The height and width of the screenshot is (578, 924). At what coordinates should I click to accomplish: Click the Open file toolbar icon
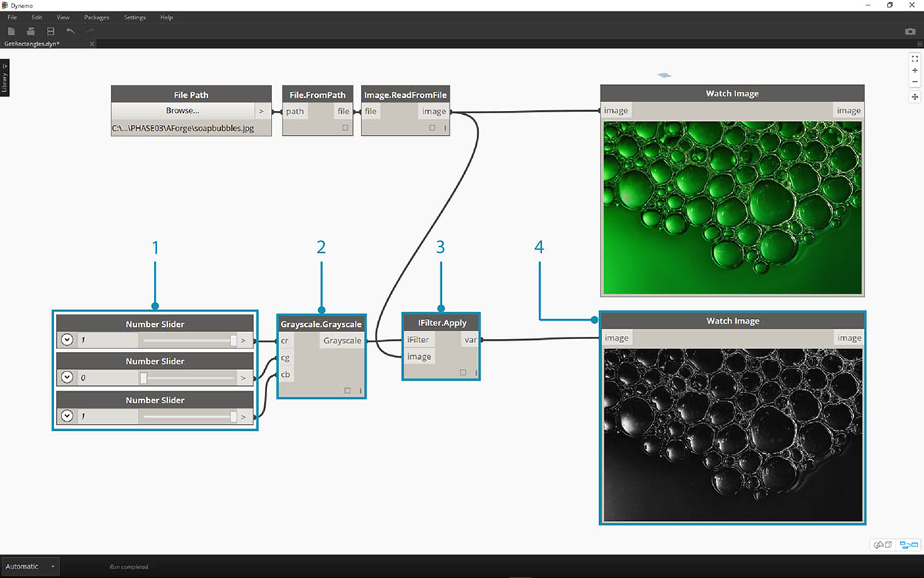[x=31, y=31]
